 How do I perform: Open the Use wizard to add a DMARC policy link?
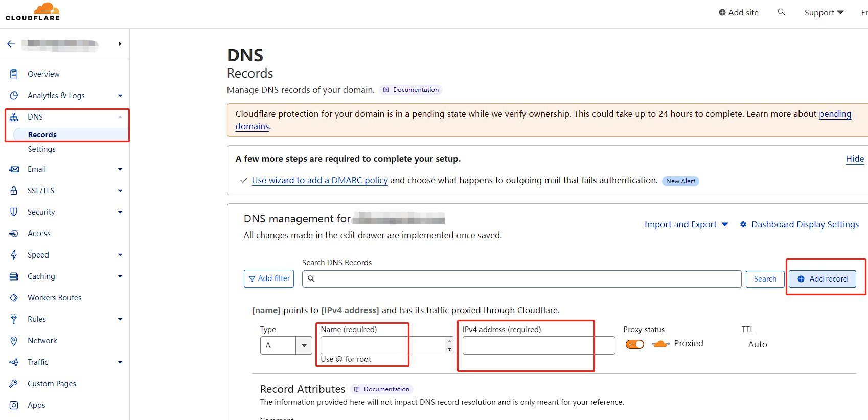click(320, 180)
